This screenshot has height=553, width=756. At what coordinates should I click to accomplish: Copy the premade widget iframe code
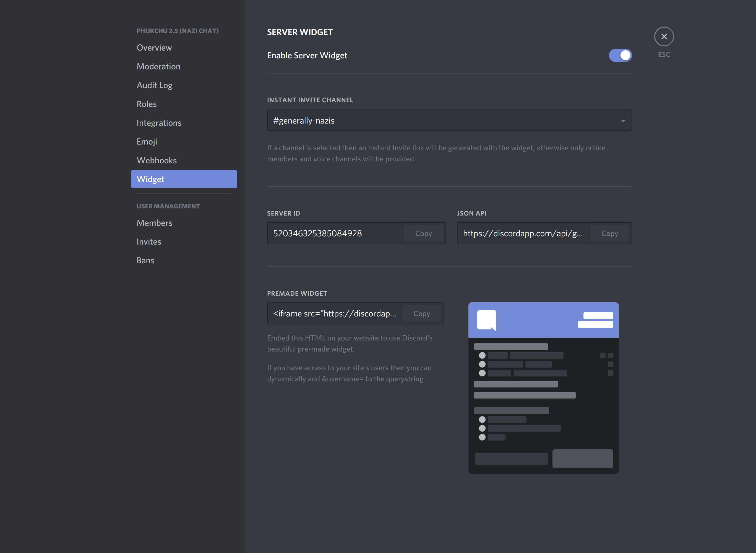[x=421, y=313]
